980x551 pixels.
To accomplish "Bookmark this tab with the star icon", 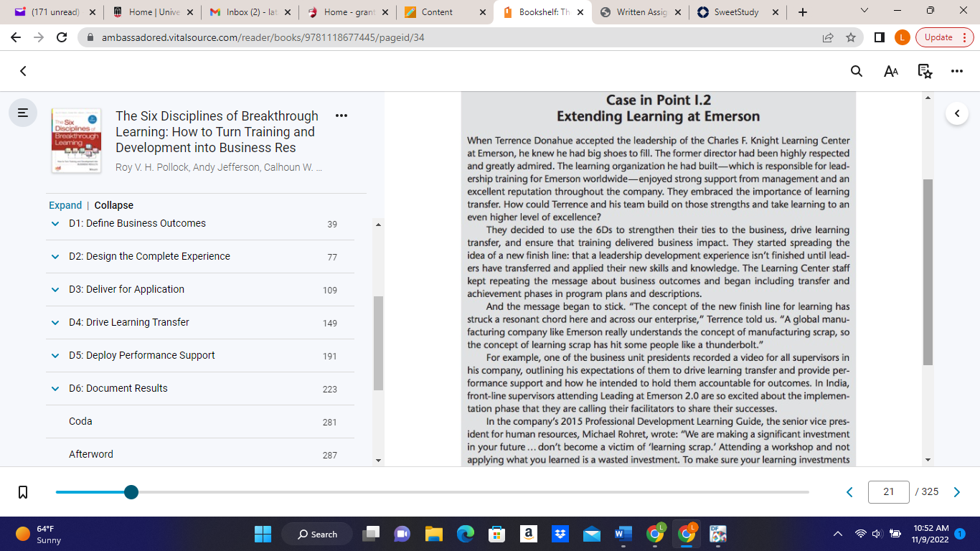I will (851, 37).
